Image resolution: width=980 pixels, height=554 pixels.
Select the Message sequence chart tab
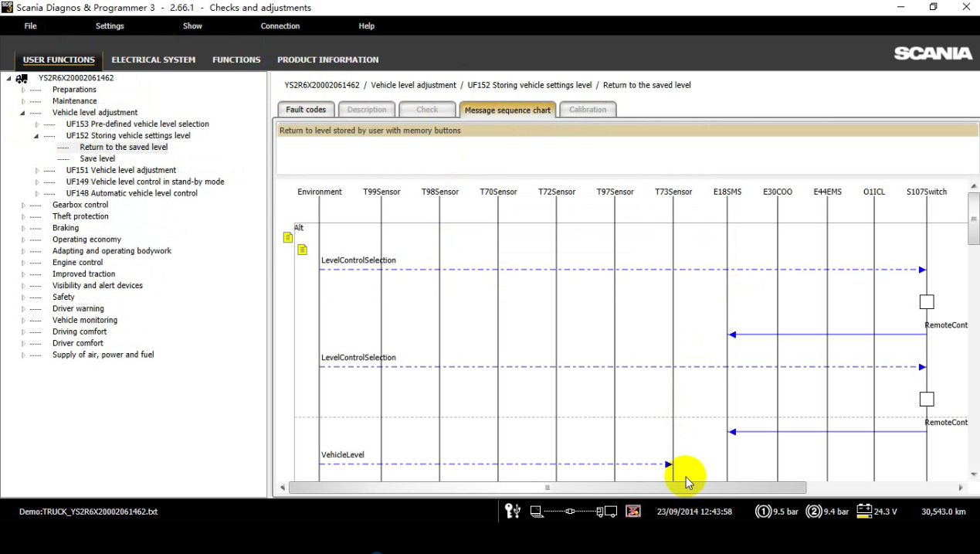click(507, 110)
